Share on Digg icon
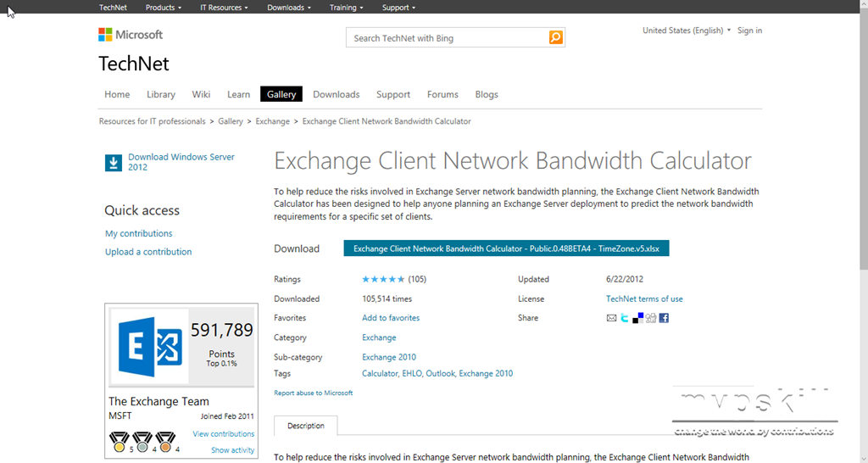The width and height of the screenshot is (868, 463). coord(651,318)
